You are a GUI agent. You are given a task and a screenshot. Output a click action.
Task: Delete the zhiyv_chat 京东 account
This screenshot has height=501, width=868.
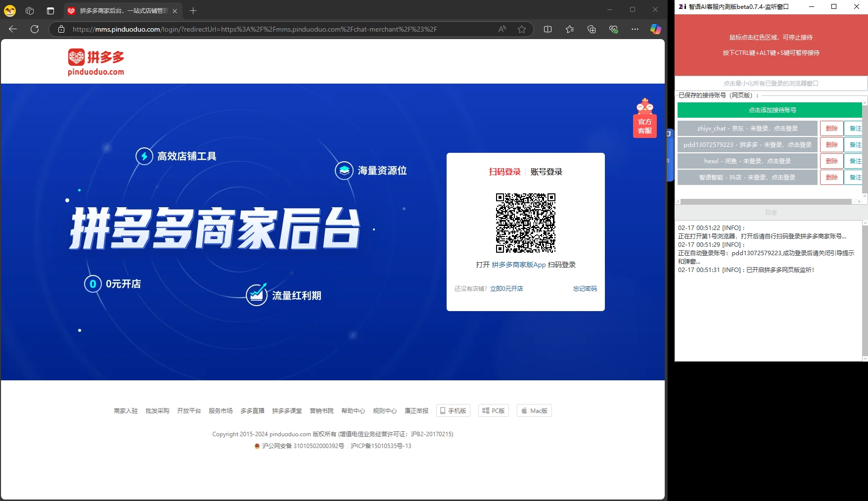(831, 129)
